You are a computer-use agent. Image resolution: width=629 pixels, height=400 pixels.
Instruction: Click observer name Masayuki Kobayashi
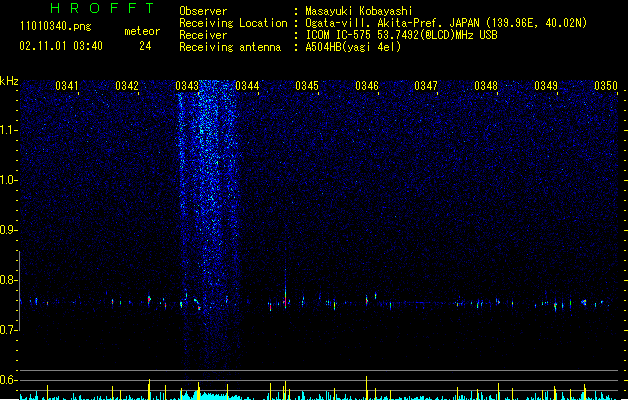tap(359, 11)
